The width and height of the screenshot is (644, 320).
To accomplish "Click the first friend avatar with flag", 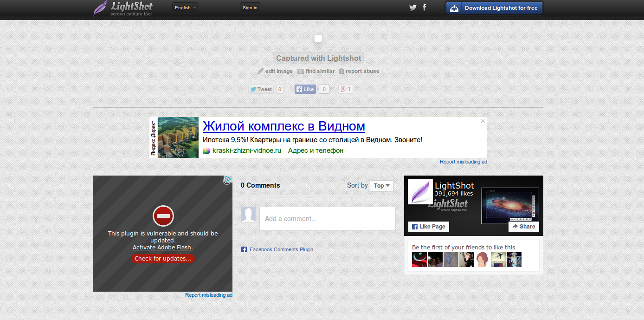I will click(x=419, y=260).
